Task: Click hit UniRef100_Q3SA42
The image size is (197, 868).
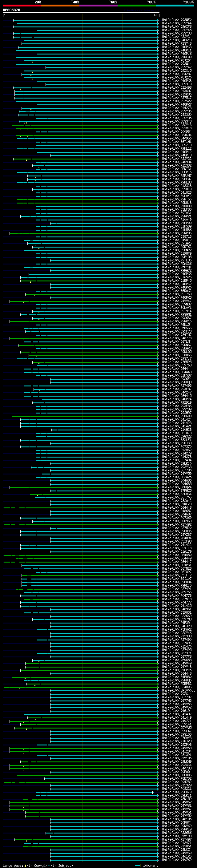Action: pyautogui.click(x=176, y=501)
